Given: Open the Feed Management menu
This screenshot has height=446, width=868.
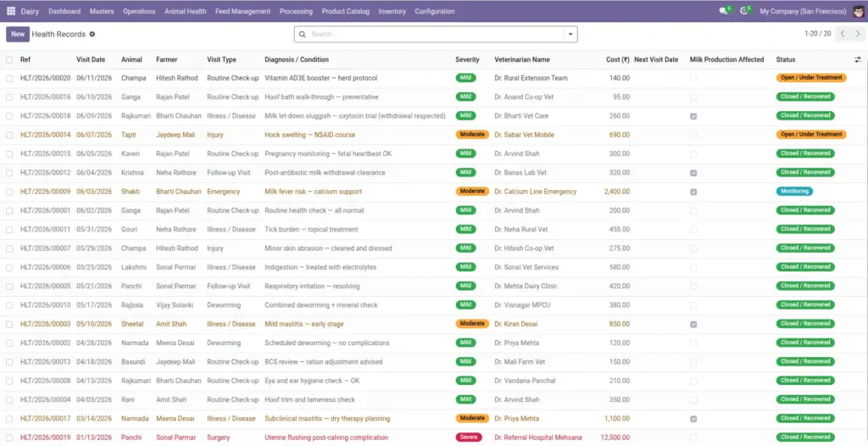Looking at the screenshot, I should point(243,11).
